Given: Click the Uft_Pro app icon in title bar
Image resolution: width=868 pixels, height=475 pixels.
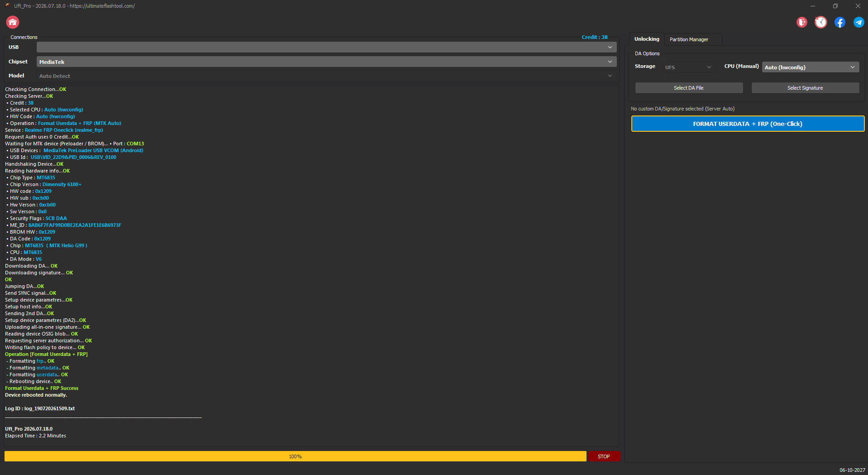Looking at the screenshot, I should click(7, 6).
